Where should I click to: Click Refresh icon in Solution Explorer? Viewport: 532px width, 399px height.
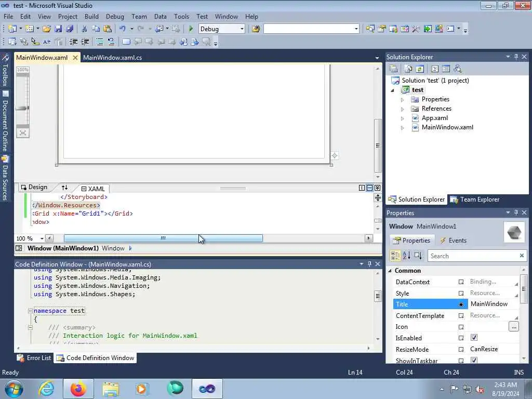420,69
